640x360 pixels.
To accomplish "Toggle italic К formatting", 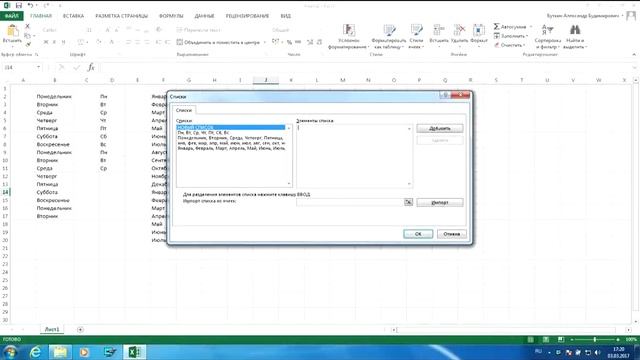I will tap(55, 42).
